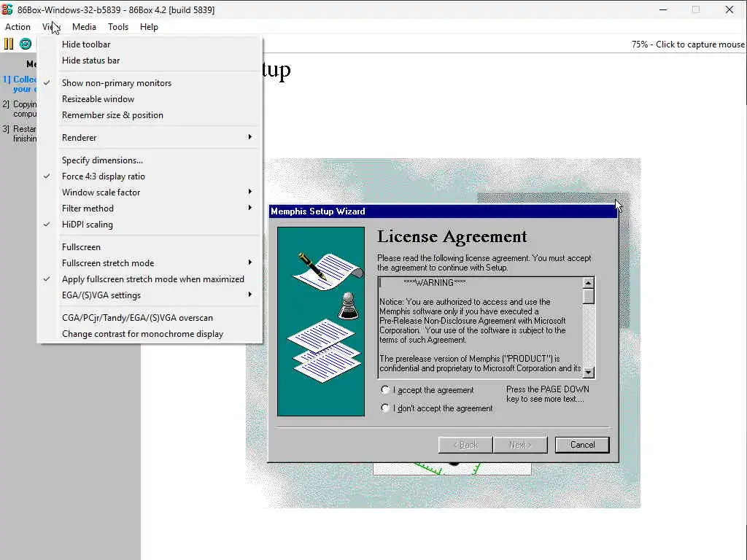Click the disabled Back button
Screen dimensions: 747x560
[465, 445]
